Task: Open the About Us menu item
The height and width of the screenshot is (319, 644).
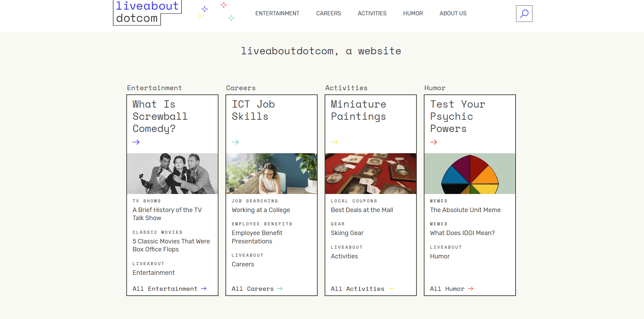Action: pyautogui.click(x=453, y=13)
